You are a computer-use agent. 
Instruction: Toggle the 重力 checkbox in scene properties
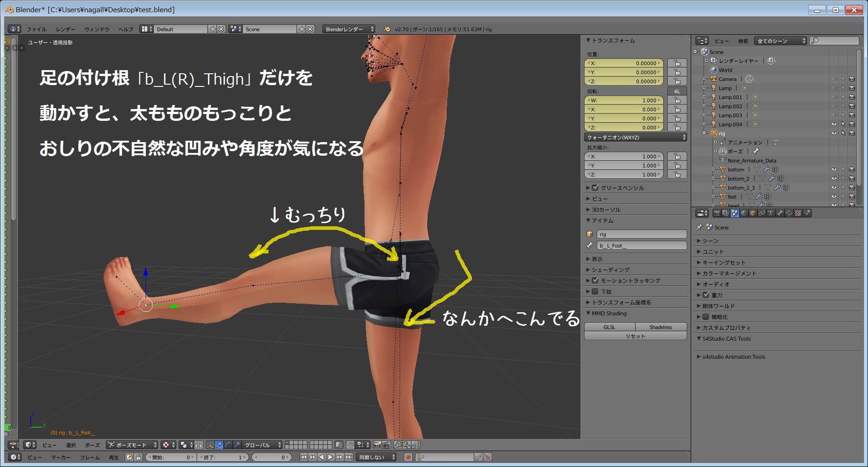tap(706, 295)
